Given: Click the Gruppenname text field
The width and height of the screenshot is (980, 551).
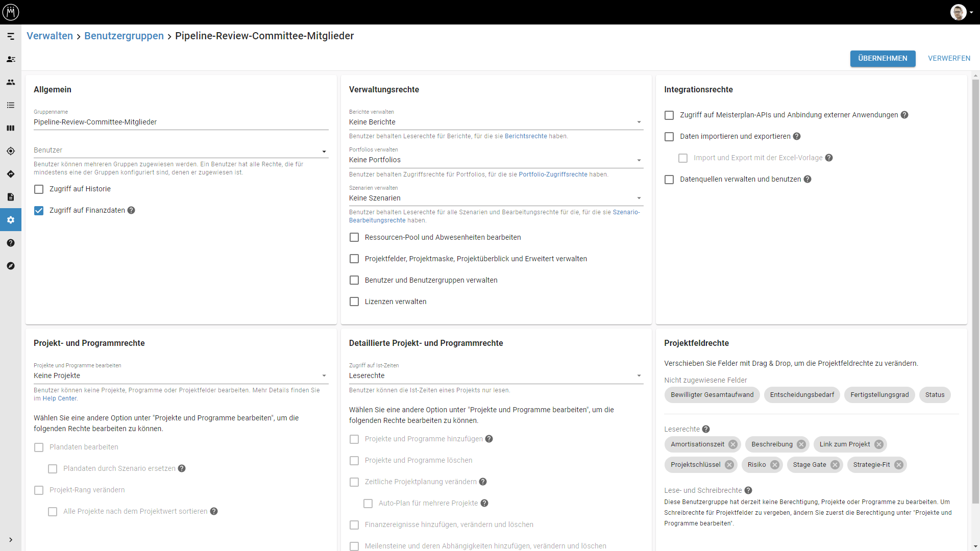Looking at the screenshot, I should click(181, 122).
